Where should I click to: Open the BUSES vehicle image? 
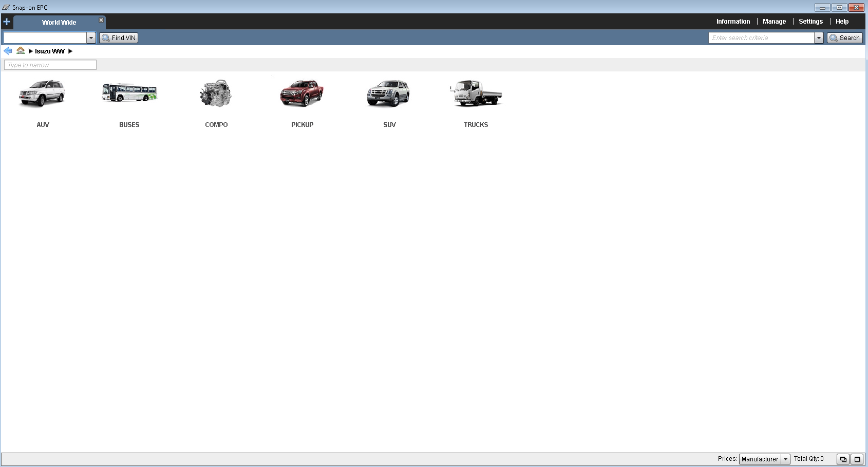[x=129, y=93]
